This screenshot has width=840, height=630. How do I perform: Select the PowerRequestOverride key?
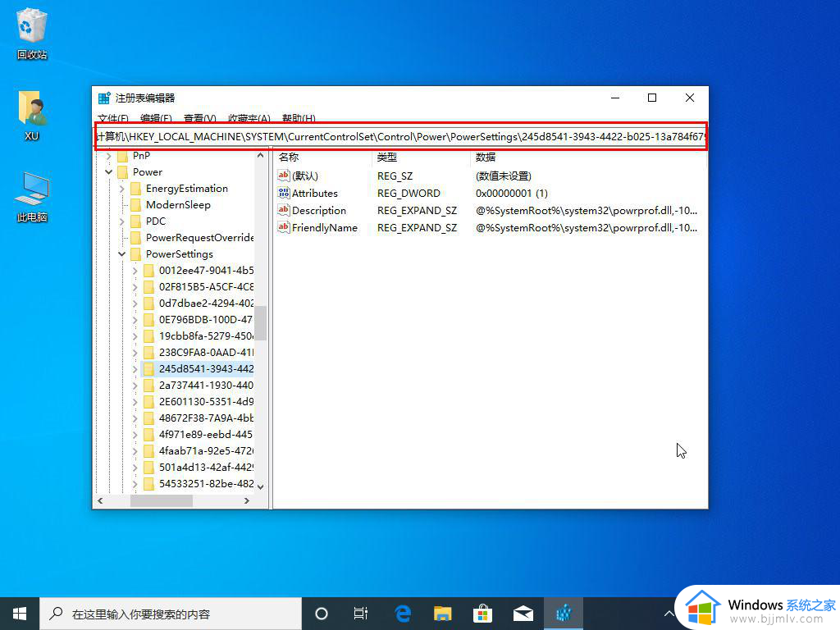[x=200, y=237]
